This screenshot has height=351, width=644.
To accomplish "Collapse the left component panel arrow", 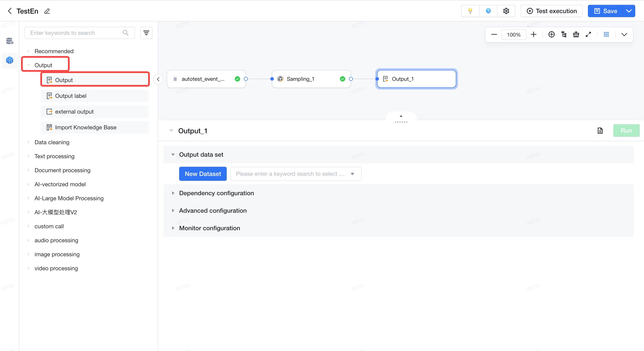I will point(158,79).
